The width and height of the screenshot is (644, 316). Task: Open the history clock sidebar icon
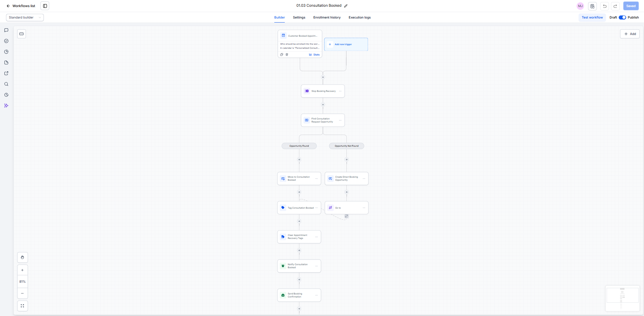coord(6,95)
